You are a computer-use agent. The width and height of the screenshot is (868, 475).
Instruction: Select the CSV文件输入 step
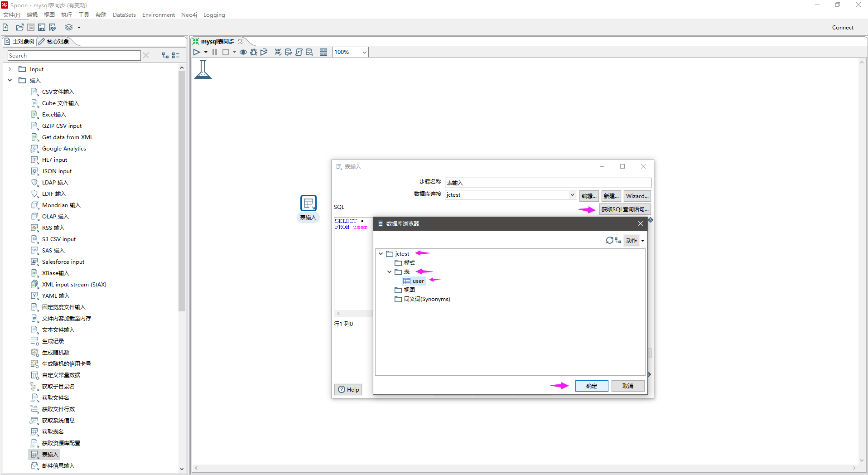pos(58,92)
